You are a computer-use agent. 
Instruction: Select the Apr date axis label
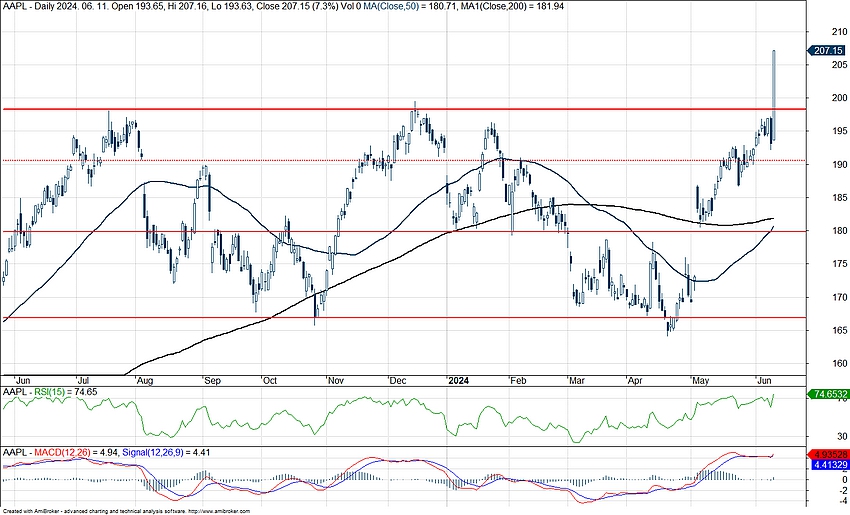(635, 381)
